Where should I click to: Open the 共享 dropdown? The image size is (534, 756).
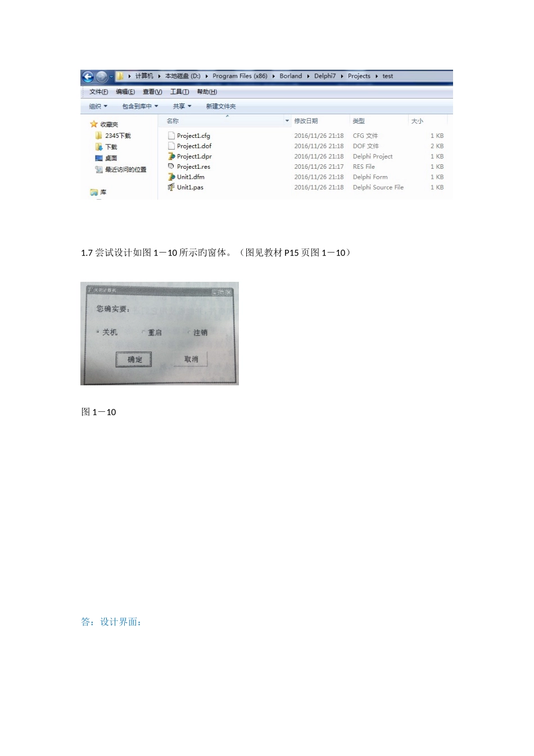(182, 106)
